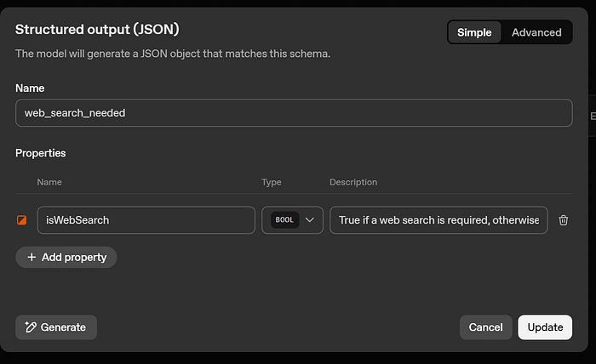The width and height of the screenshot is (596, 364).
Task: Click the Description column header
Action: point(352,182)
